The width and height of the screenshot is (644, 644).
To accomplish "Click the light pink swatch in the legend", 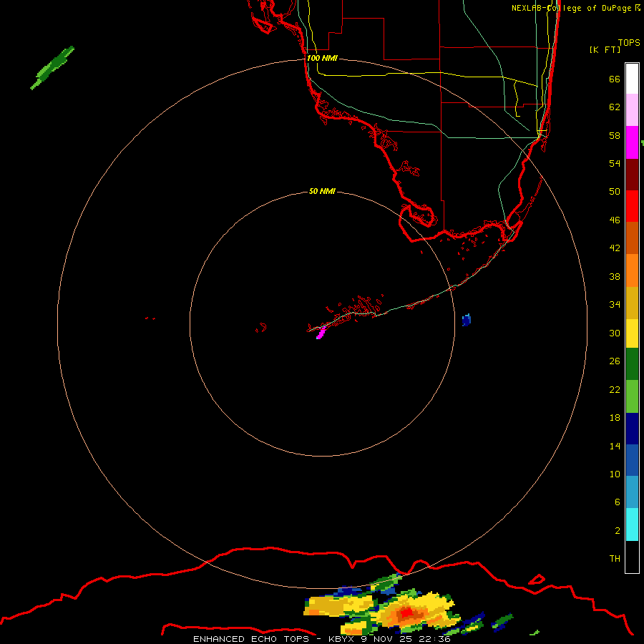I will point(632,110).
